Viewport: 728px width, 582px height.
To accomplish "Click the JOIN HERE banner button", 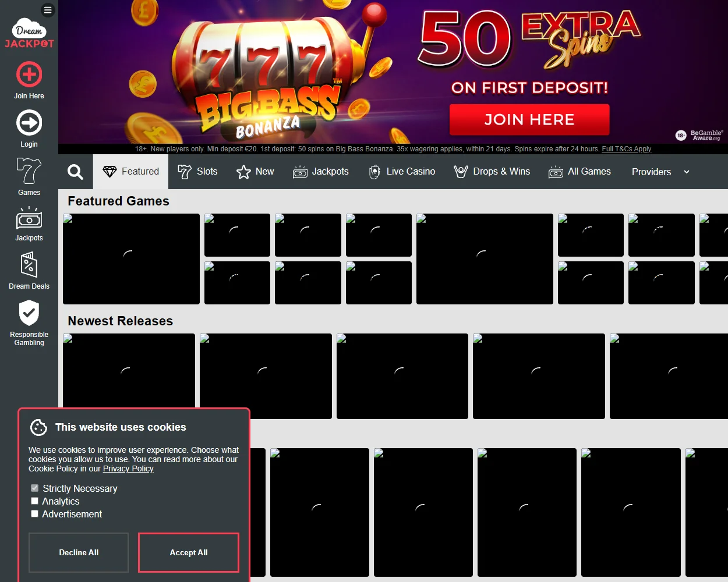I will click(529, 119).
